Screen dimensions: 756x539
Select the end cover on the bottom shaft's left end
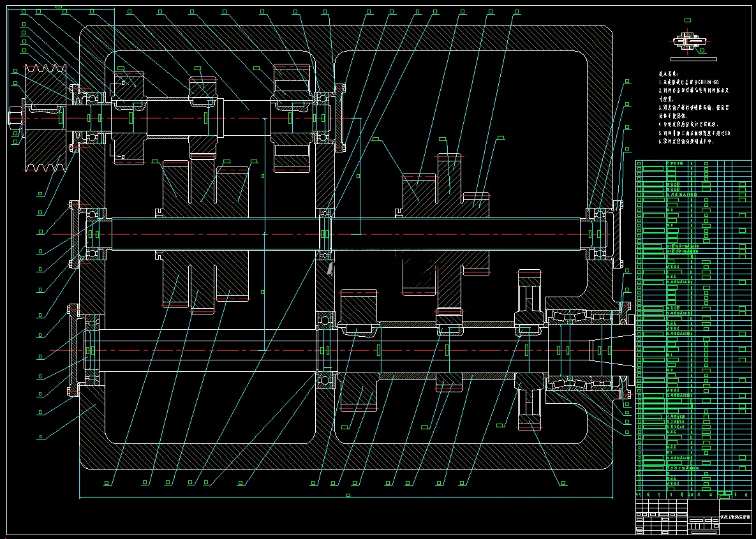pyautogui.click(x=74, y=350)
